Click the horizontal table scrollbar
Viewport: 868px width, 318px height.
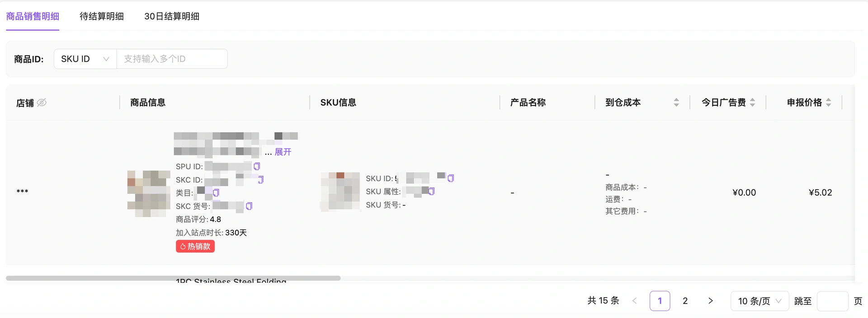[x=173, y=278]
